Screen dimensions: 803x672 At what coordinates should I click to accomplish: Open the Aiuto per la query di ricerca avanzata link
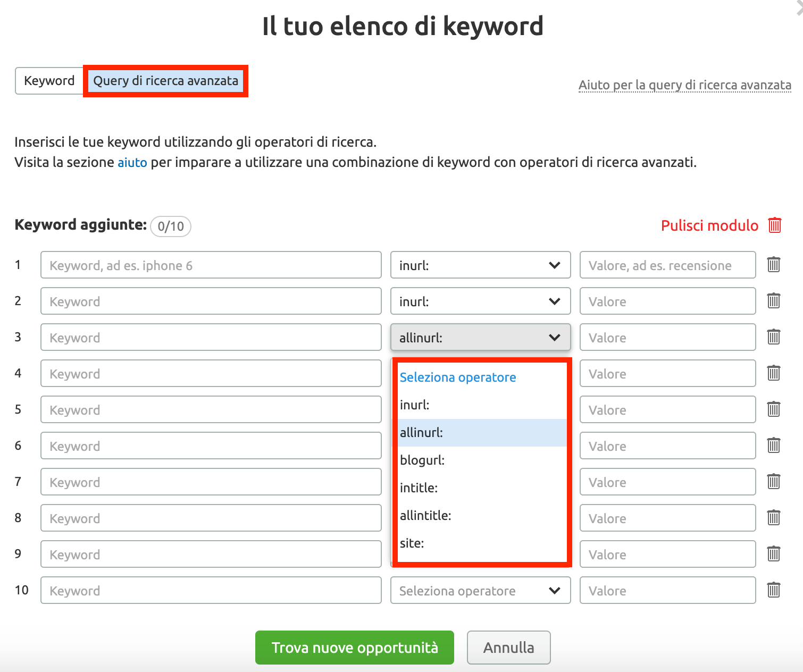pyautogui.click(x=685, y=85)
